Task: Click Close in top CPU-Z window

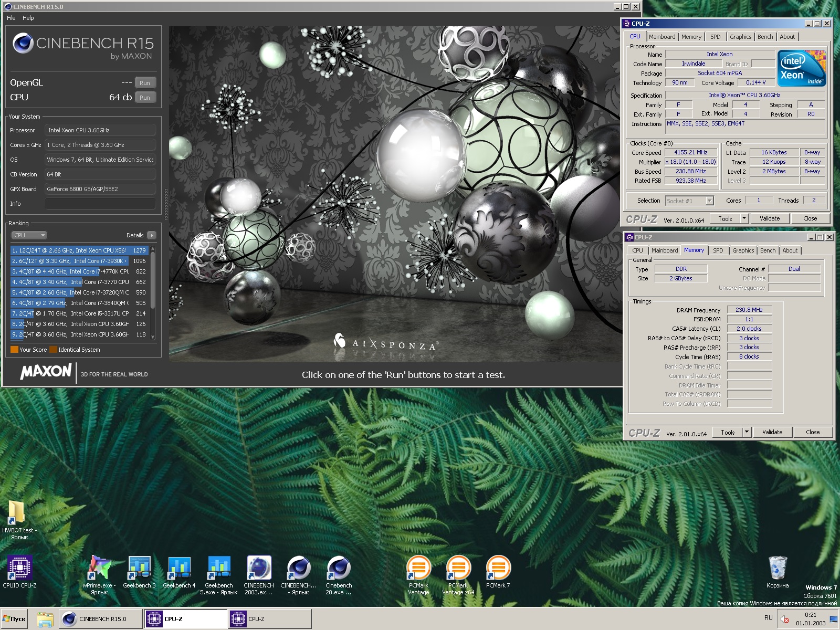Action: click(x=810, y=218)
